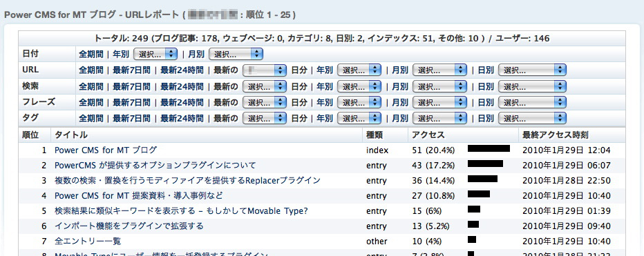Click 全期間 link in フレーズ row
644x256 pixels.
click(91, 103)
